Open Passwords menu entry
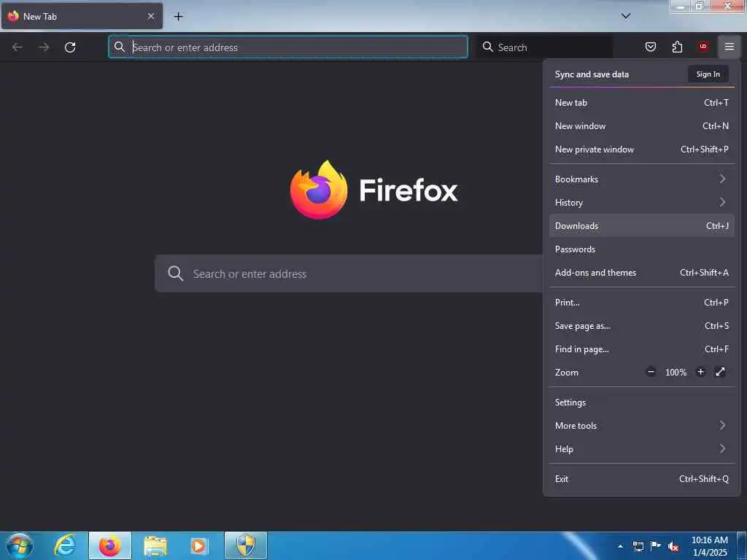 point(642,249)
